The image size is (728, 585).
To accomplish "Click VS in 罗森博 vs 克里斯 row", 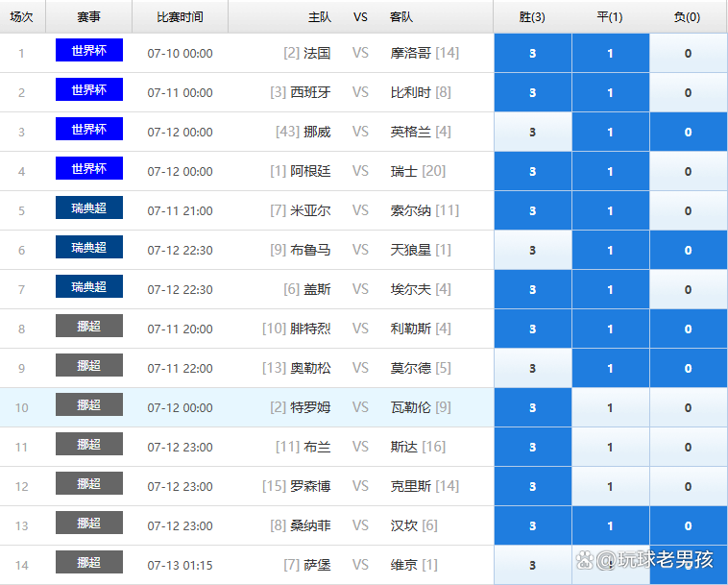I will click(360, 486).
